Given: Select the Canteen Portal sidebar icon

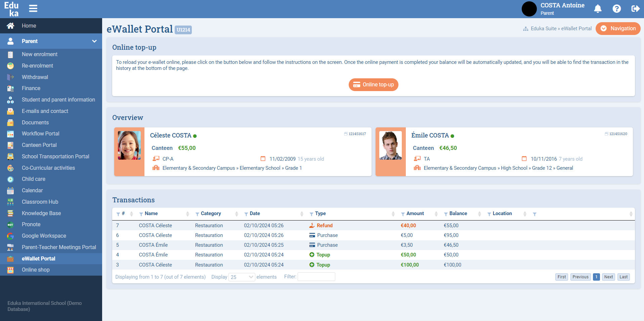Looking at the screenshot, I should pos(10,145).
